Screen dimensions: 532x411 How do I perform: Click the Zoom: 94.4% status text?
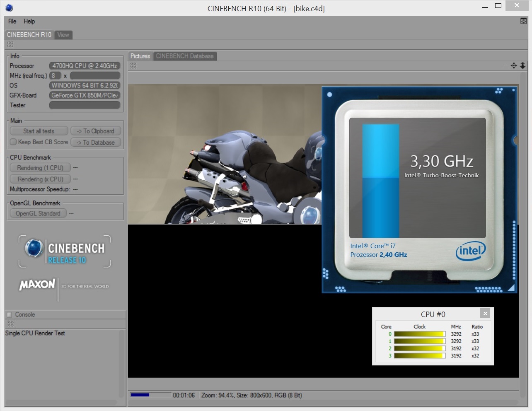point(218,395)
